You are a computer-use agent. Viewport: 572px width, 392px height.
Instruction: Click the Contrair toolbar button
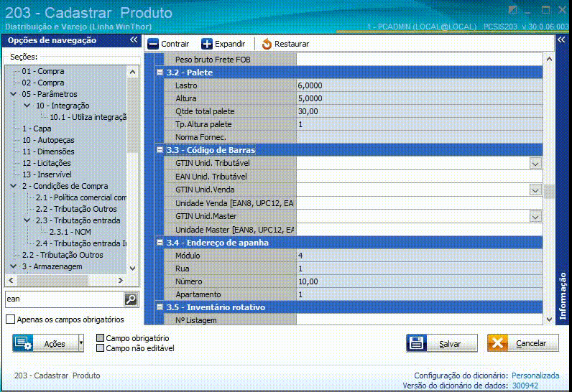pos(168,44)
